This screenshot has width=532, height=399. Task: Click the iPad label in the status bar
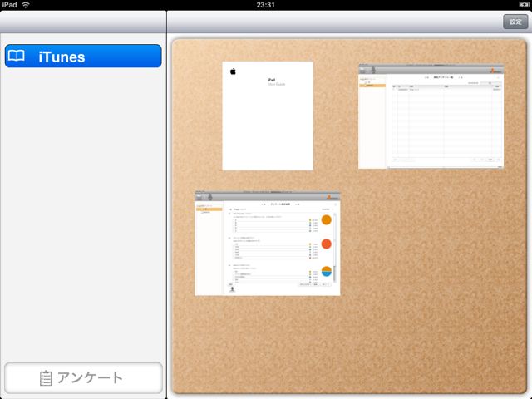9,5
